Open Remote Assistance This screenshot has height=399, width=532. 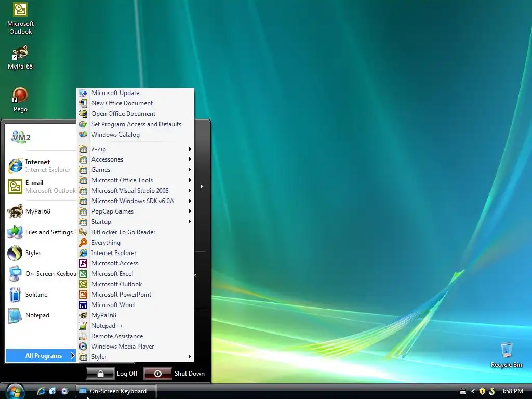[x=136, y=336]
